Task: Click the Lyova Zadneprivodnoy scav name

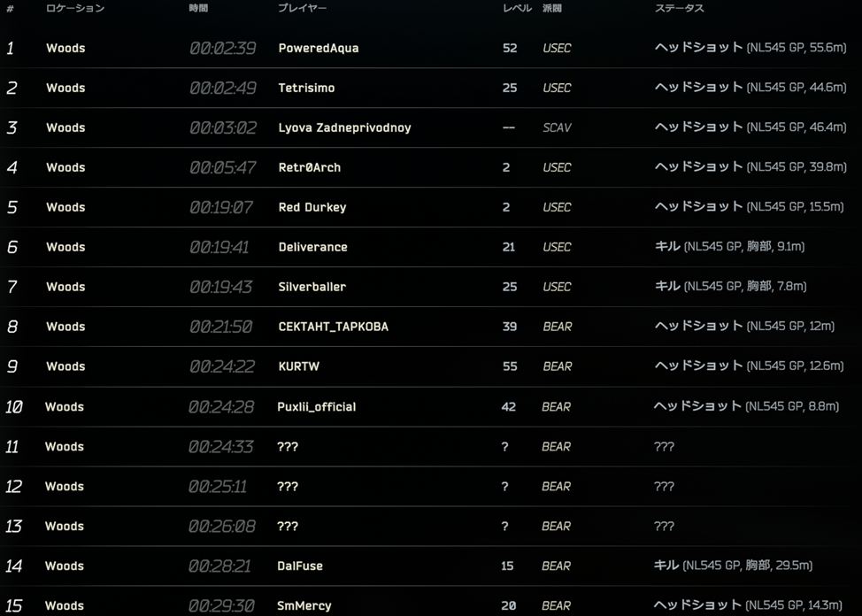Action: (344, 127)
